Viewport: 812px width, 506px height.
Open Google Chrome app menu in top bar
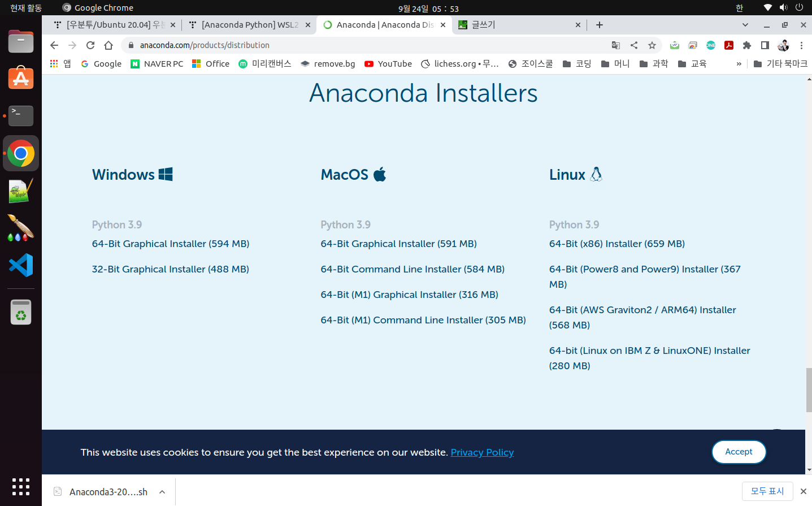point(98,7)
